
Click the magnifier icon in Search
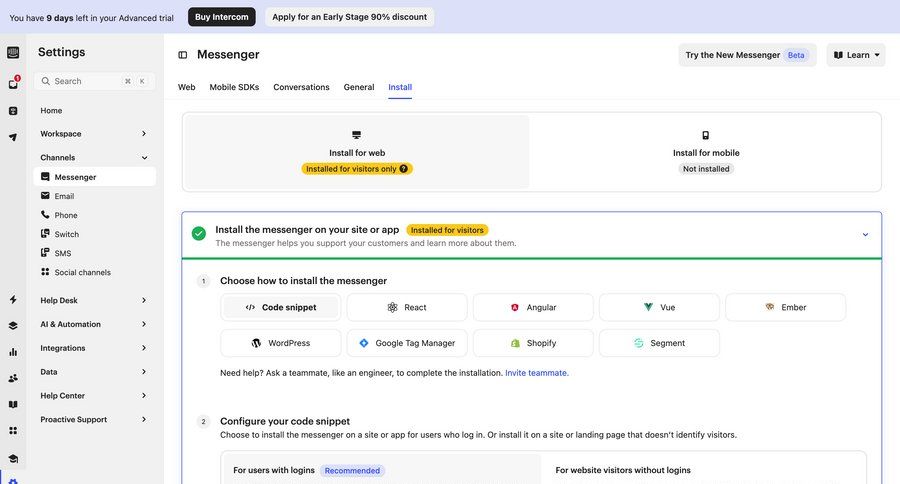tap(46, 81)
